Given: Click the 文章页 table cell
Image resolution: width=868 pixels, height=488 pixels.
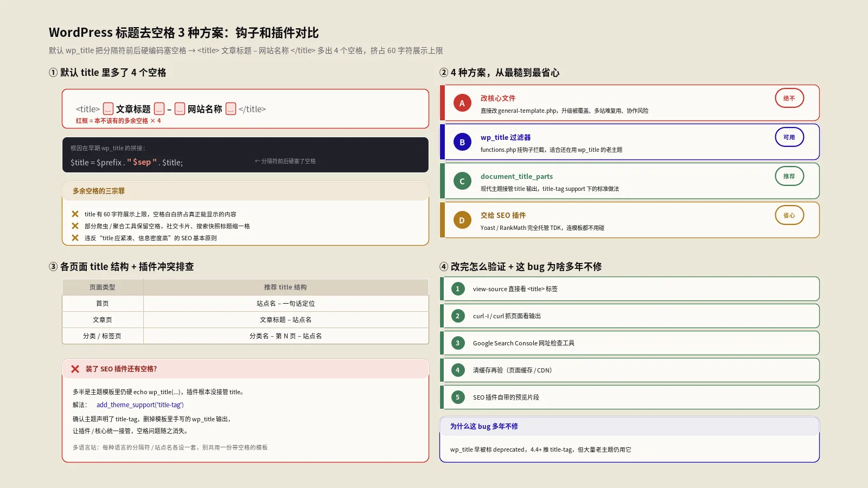Looking at the screenshot, I should click(x=103, y=320).
